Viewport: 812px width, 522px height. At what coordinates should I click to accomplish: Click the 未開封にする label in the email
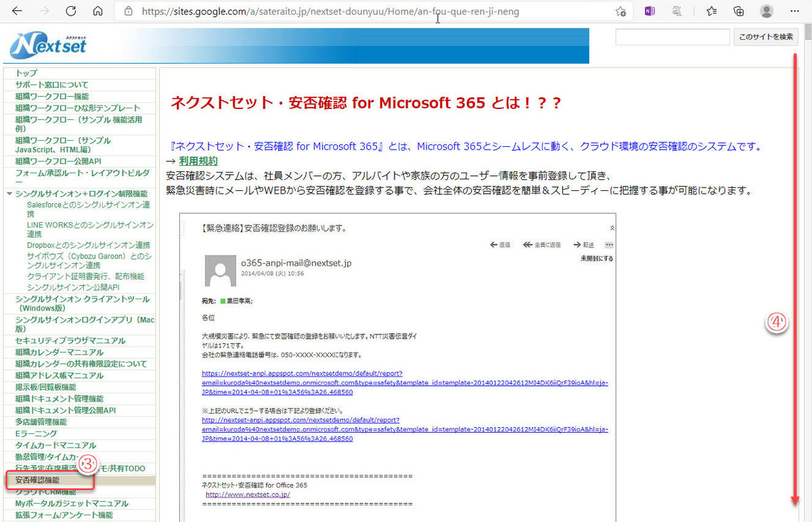(597, 258)
